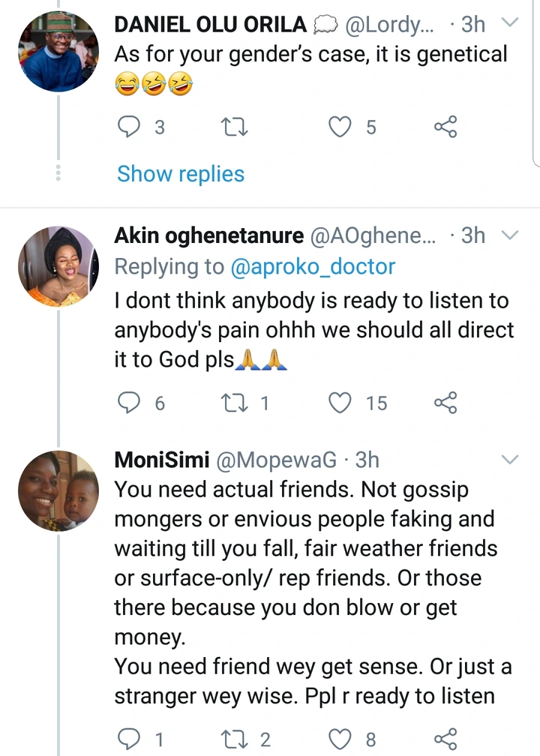
Task: Like MoniSimi's tweet
Action: click(x=341, y=739)
